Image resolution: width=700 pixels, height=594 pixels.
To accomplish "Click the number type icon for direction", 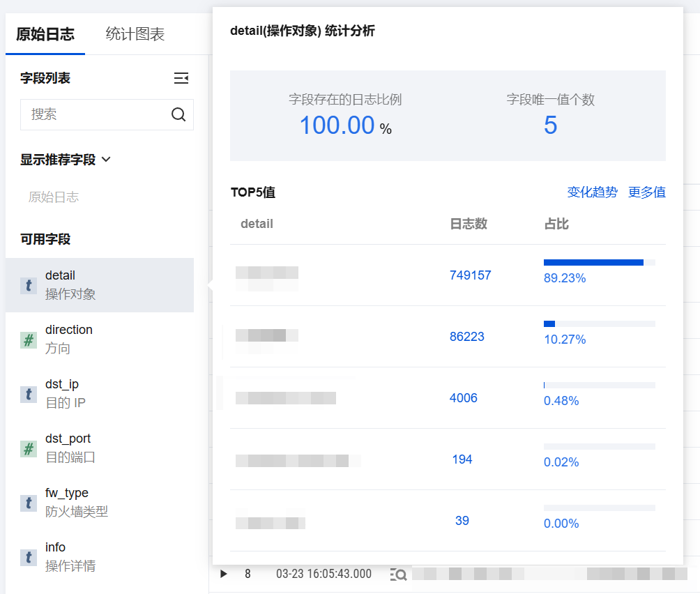I will coord(29,340).
